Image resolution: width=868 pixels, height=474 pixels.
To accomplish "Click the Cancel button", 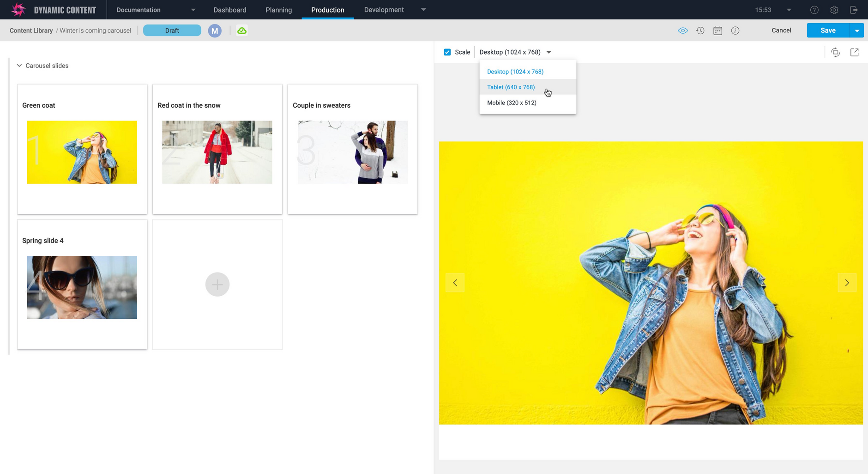I will click(781, 30).
